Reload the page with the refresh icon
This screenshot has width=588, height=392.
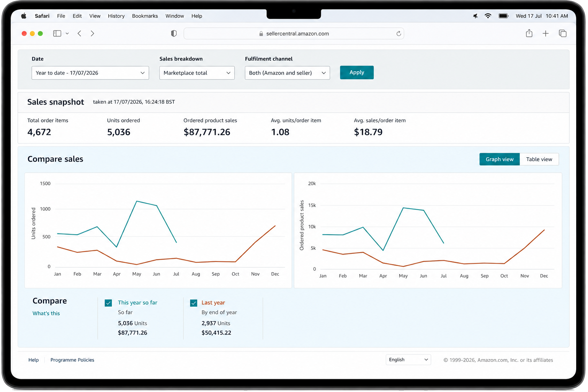(399, 34)
